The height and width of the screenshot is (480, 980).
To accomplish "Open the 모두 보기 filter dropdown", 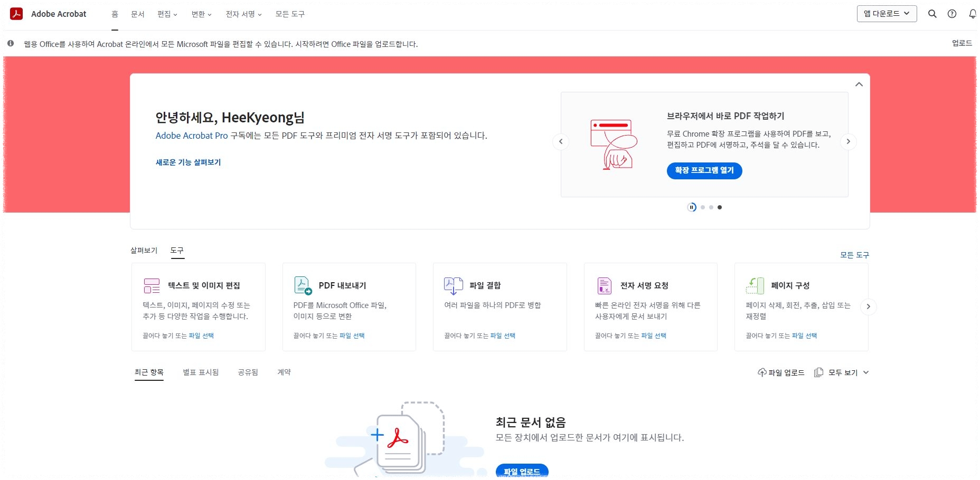I will pyautogui.click(x=848, y=372).
